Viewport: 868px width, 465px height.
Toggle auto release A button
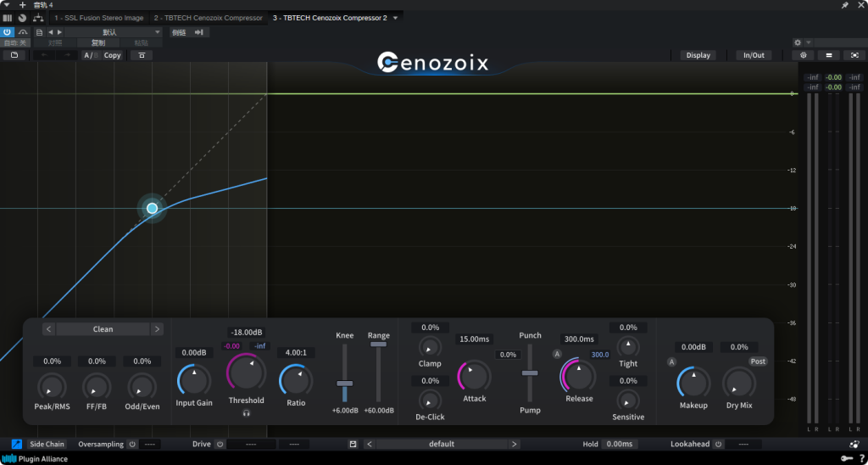557,354
